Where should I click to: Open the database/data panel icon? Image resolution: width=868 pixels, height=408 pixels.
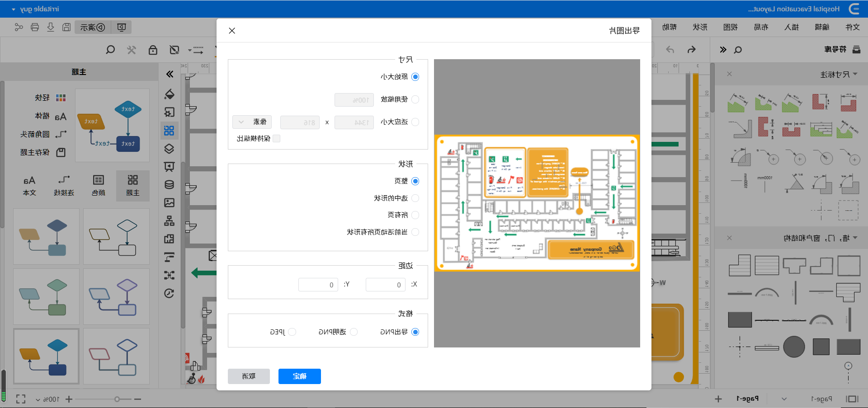pos(169,184)
